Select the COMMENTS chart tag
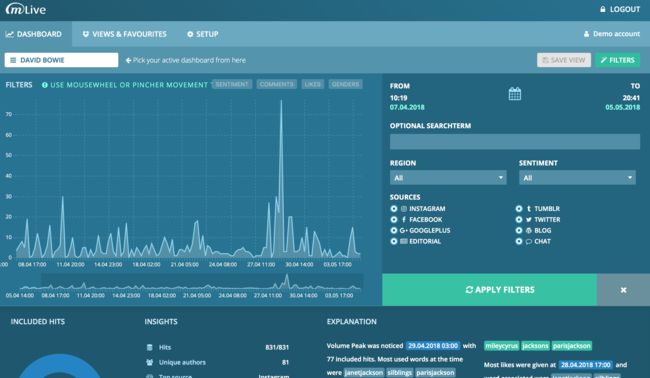Screen dimensions: 650x378 pyautogui.click(x=276, y=84)
